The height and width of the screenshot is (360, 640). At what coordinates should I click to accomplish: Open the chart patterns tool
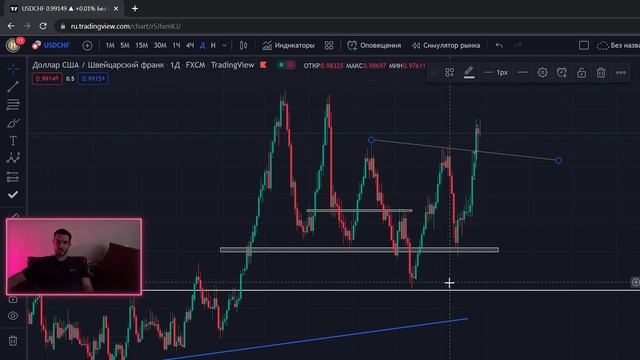click(x=13, y=158)
